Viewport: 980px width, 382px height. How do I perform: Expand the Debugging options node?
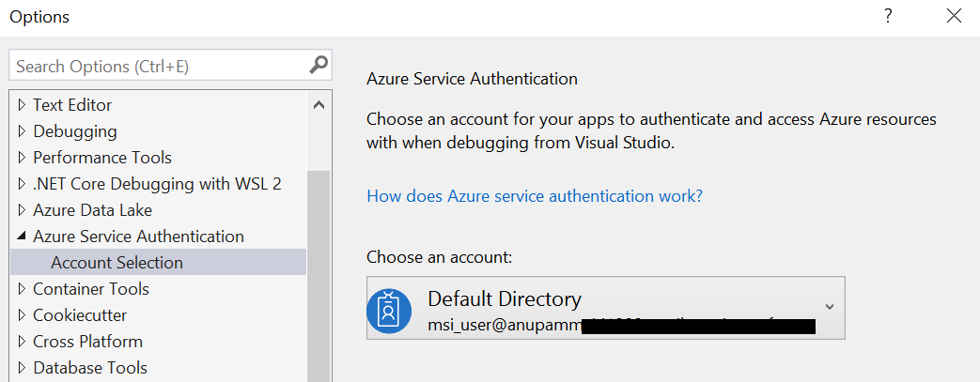23,131
